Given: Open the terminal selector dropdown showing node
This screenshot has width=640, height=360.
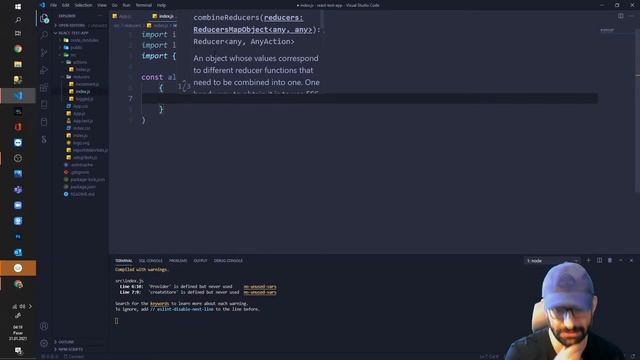Looking at the screenshot, I should point(552,260).
